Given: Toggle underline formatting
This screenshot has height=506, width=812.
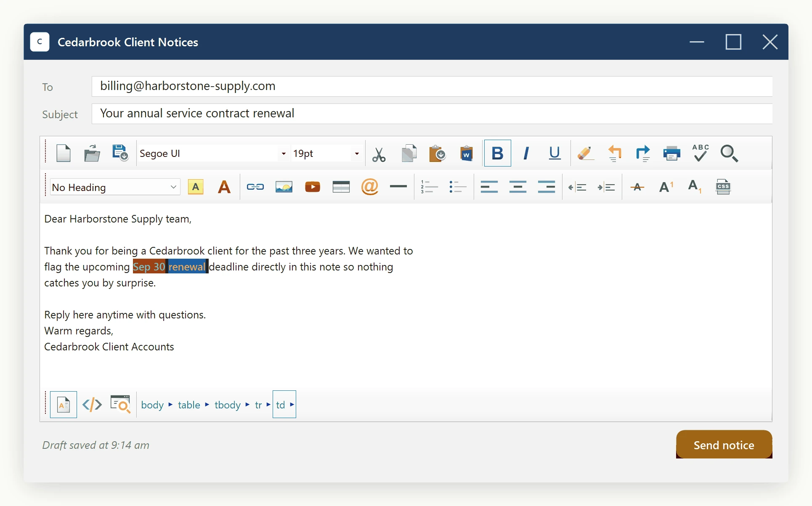Looking at the screenshot, I should 555,154.
